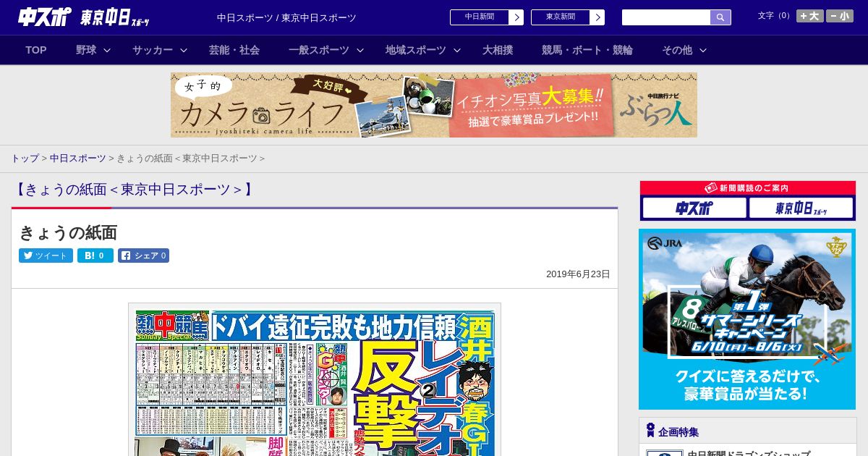Open the 野球 menu

[x=86, y=50]
